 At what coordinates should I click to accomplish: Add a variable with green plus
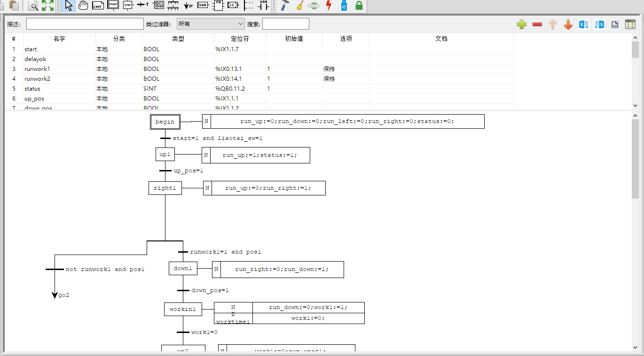(x=521, y=25)
